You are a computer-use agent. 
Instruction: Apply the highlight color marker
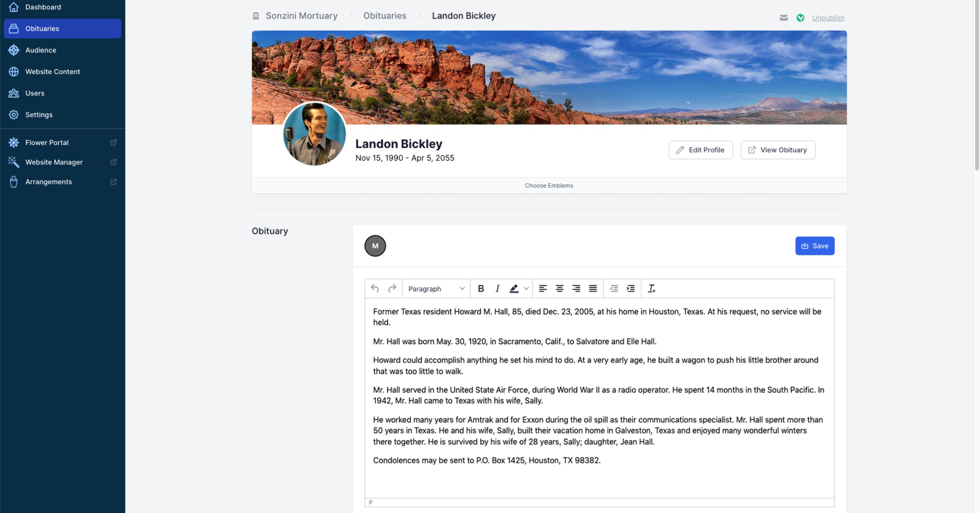point(514,289)
